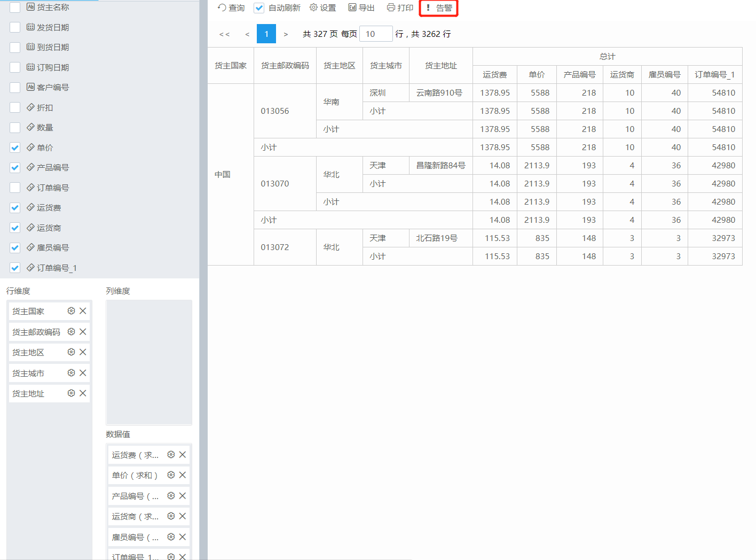Open settings gear for 货主地区 dimension

coord(71,352)
